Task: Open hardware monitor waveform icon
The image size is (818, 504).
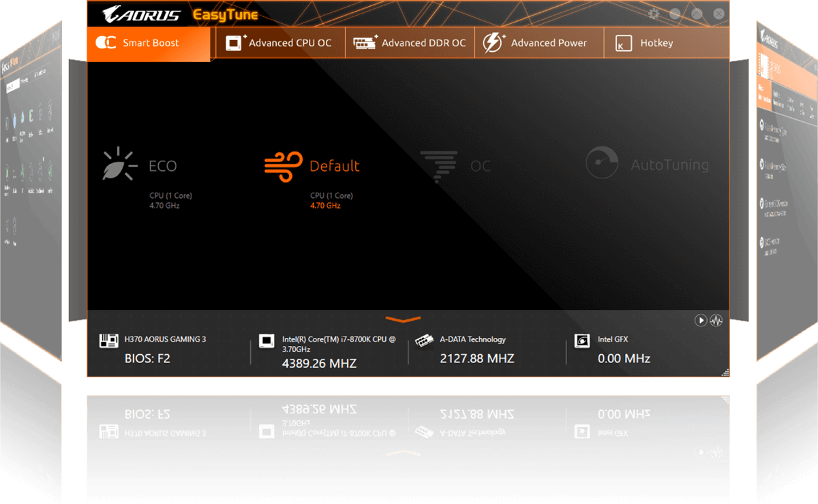Action: point(716,320)
